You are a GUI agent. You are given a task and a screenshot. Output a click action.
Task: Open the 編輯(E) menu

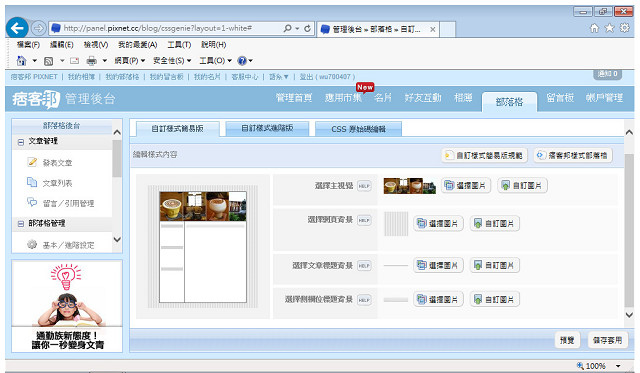tap(62, 44)
